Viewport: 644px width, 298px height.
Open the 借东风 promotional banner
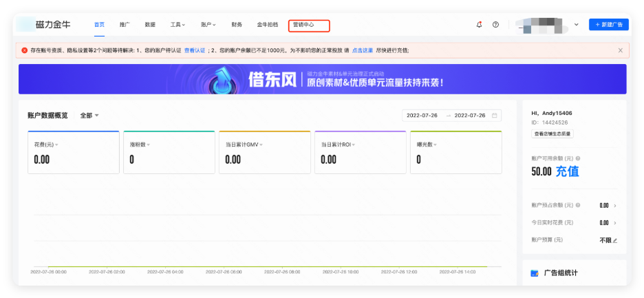[323, 79]
